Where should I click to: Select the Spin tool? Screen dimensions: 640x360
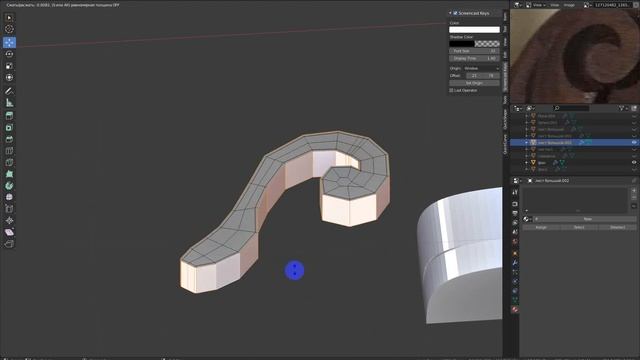coord(9,186)
